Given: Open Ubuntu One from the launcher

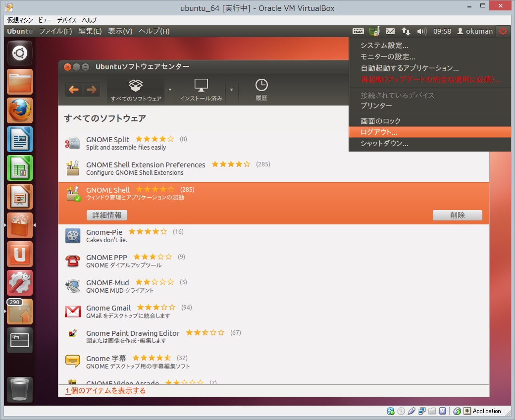Looking at the screenshot, I should click(x=20, y=254).
